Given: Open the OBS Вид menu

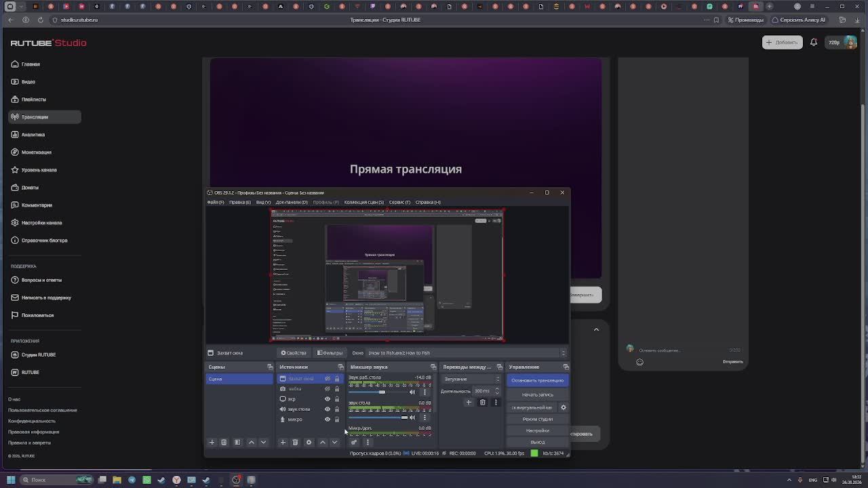Looking at the screenshot, I should (x=263, y=202).
